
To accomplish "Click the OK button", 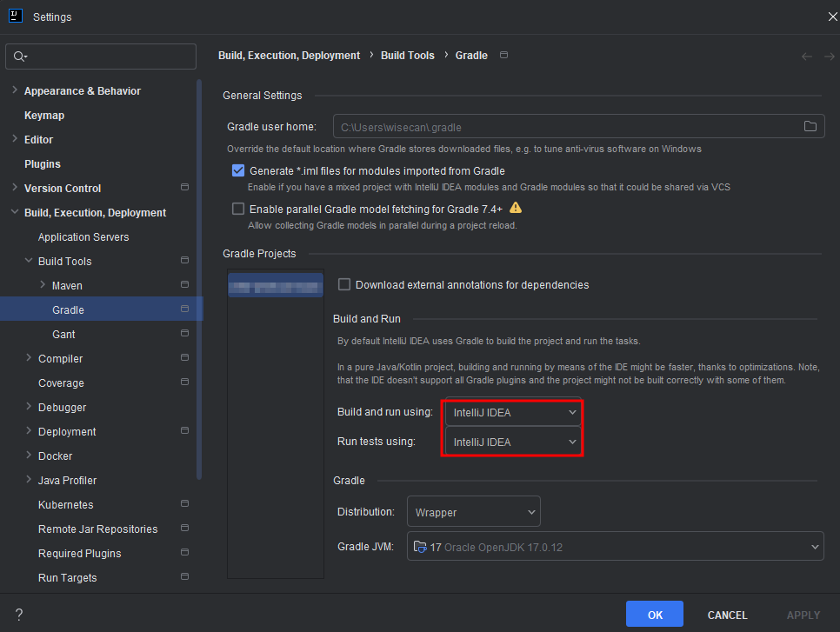I will tap(655, 614).
